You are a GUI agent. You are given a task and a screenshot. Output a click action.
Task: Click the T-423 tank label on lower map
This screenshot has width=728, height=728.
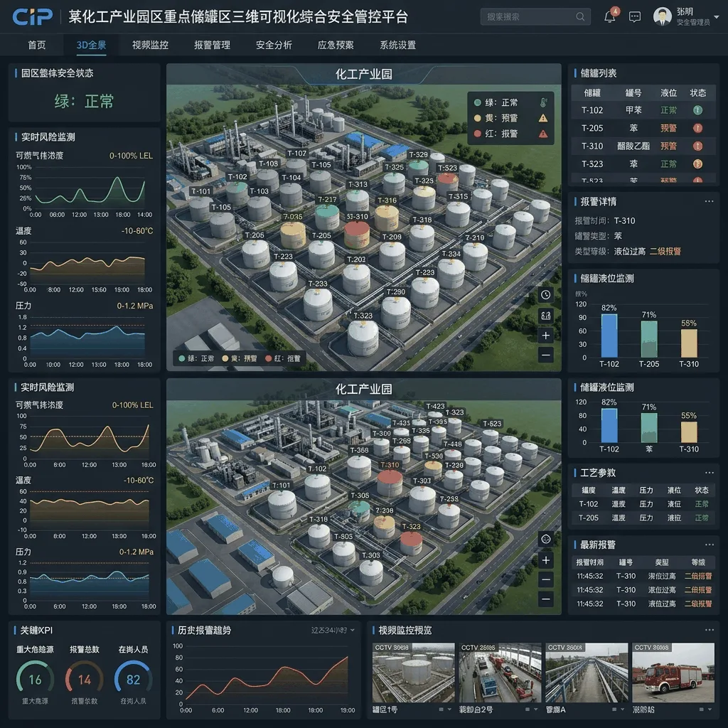tap(435, 406)
